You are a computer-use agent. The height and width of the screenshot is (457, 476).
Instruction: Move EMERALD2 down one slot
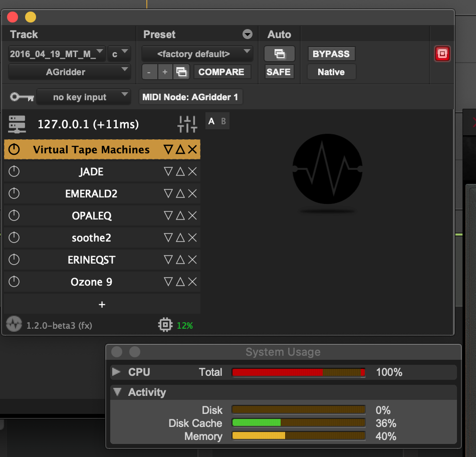168,193
